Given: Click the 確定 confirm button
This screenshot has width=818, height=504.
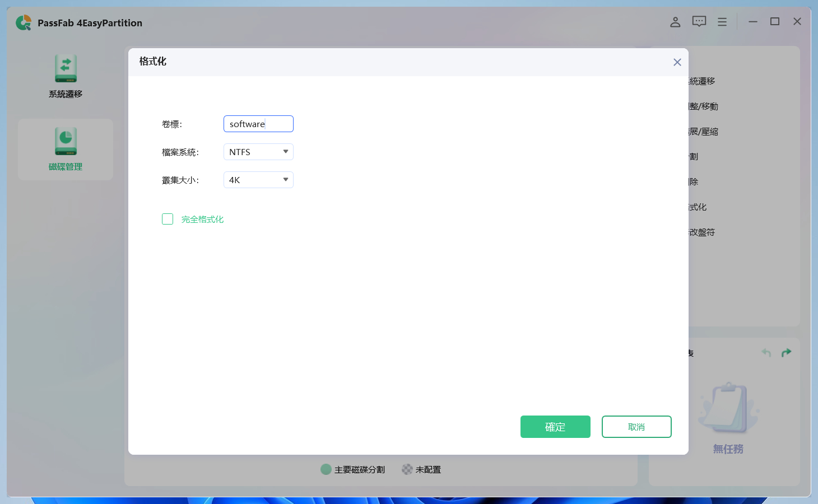Looking at the screenshot, I should tap(555, 427).
